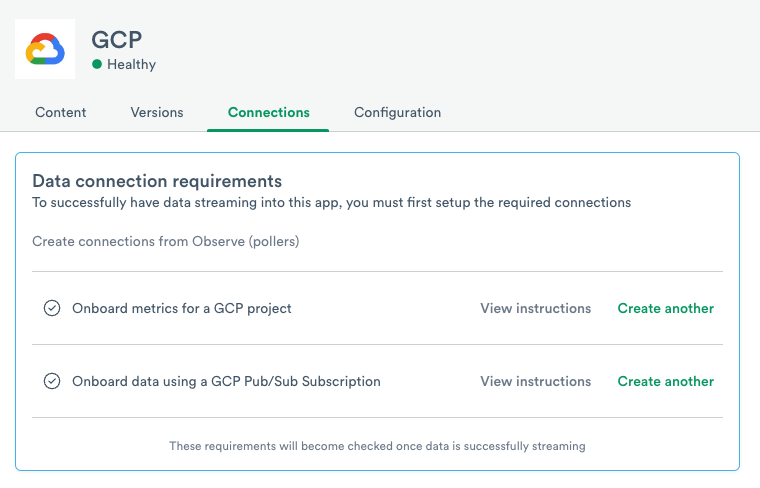View instructions for Pub/Sub Subscription onboarding
The height and width of the screenshot is (488, 760).
click(536, 381)
